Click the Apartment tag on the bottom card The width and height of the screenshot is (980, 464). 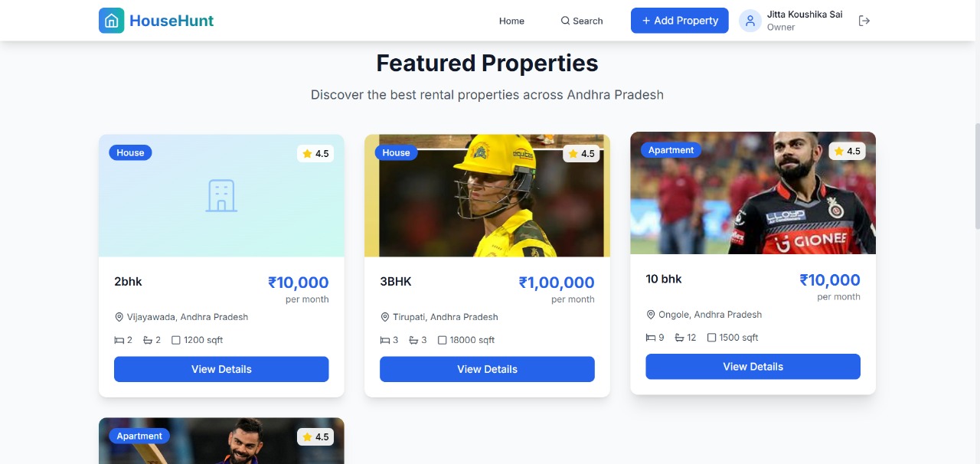(139, 436)
